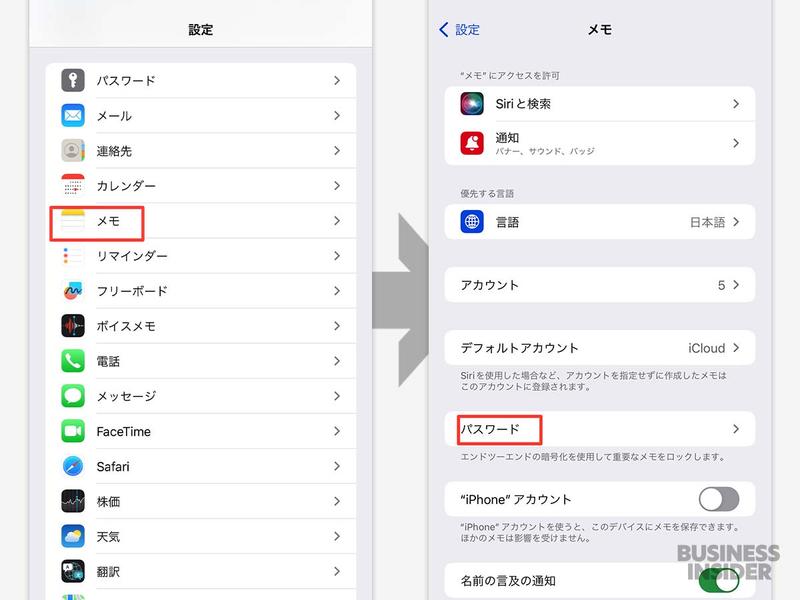Select the ボイスメモ menu item
800x600 pixels.
pyautogui.click(x=201, y=326)
